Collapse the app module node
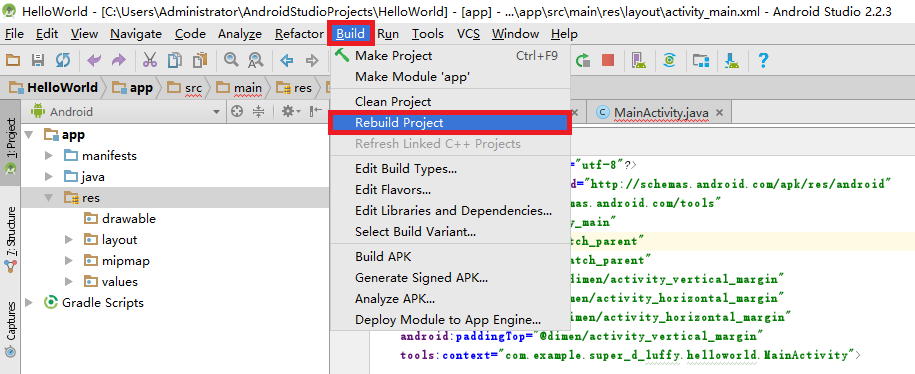 point(29,135)
